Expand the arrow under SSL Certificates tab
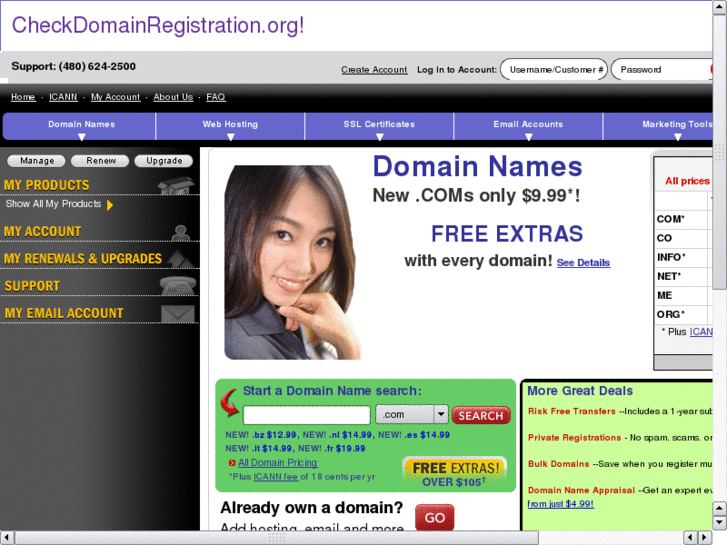727x545 pixels. [380, 137]
